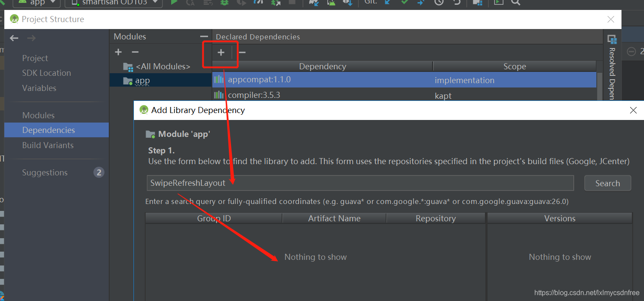This screenshot has height=301, width=644.
Task: Click Git update project blue arrow
Action: point(387,2)
